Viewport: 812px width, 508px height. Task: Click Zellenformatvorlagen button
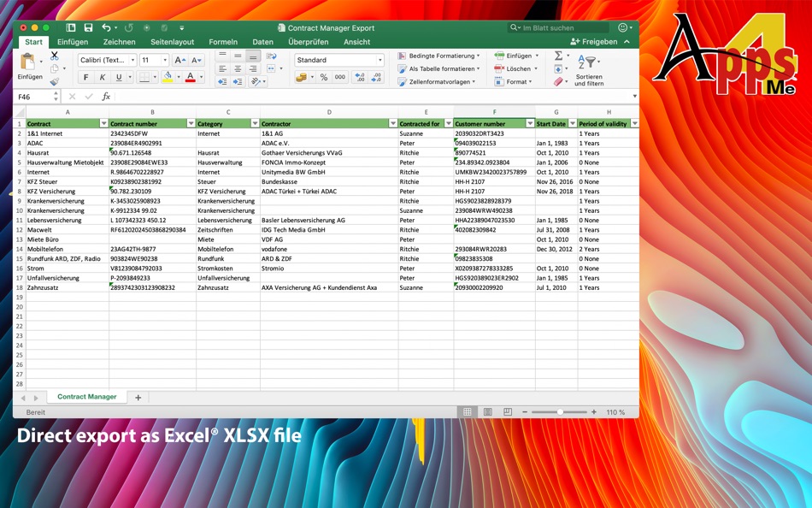coord(437,82)
